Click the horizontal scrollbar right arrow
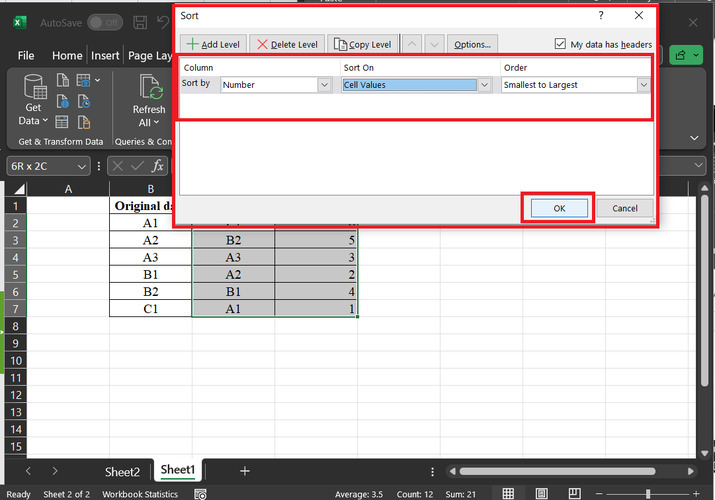This screenshot has width=715, height=500. tap(691, 471)
